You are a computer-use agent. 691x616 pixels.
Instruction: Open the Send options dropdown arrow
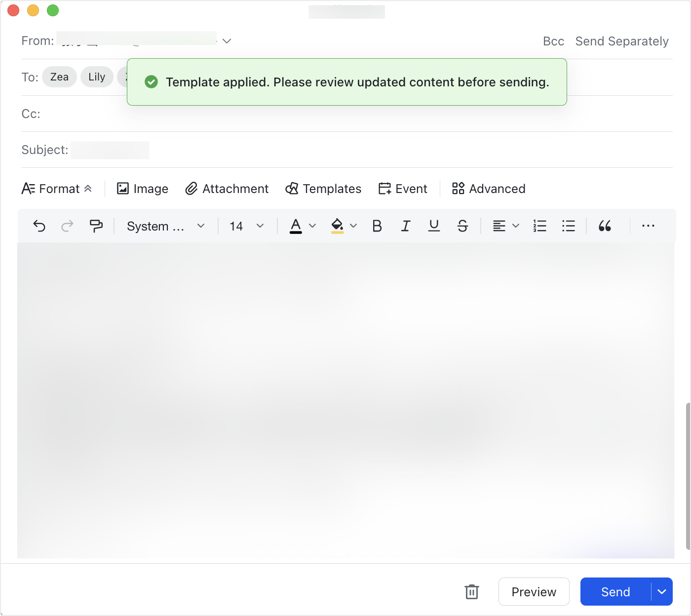coord(662,591)
